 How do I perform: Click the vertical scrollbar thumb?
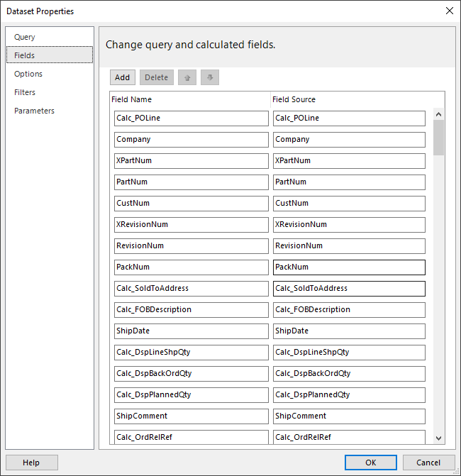(x=438, y=138)
